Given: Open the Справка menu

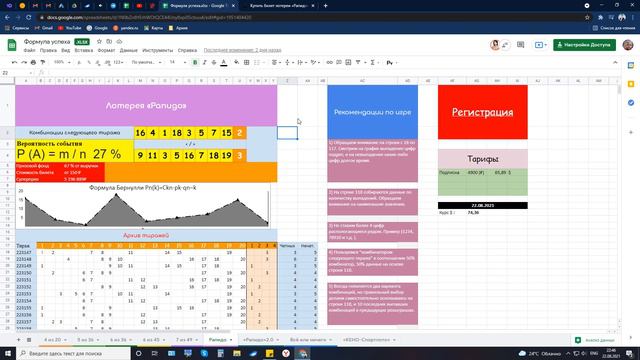Looking at the screenshot, I should click(x=187, y=50).
